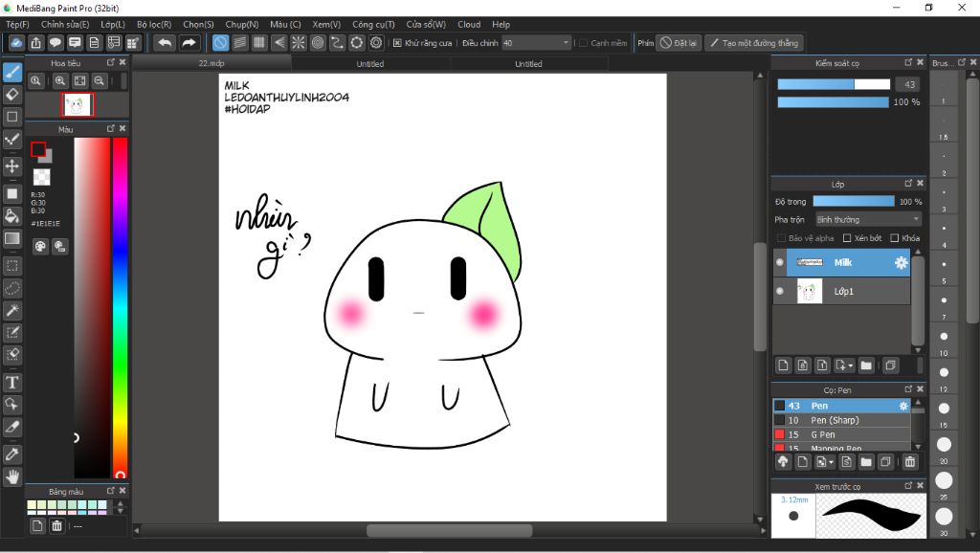Click the navigator canvas thumbnail
This screenshot has height=553, width=980.
[x=78, y=104]
